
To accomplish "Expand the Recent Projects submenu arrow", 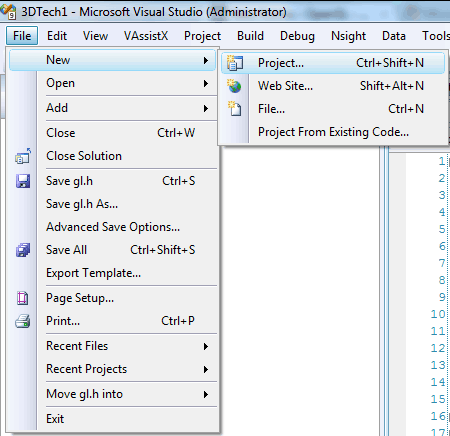I will click(x=206, y=369).
